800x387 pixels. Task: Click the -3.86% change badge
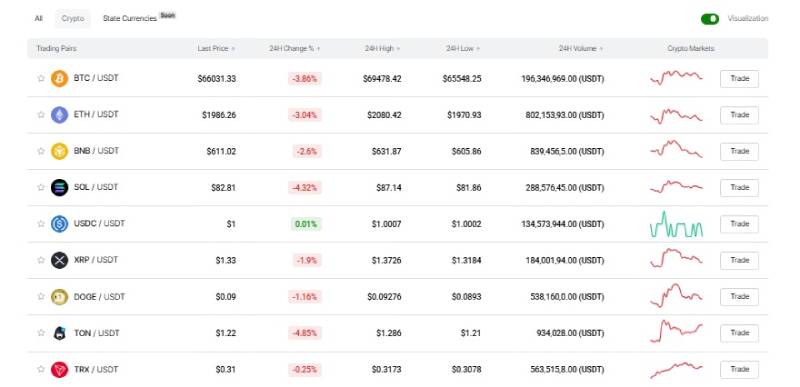tap(305, 79)
